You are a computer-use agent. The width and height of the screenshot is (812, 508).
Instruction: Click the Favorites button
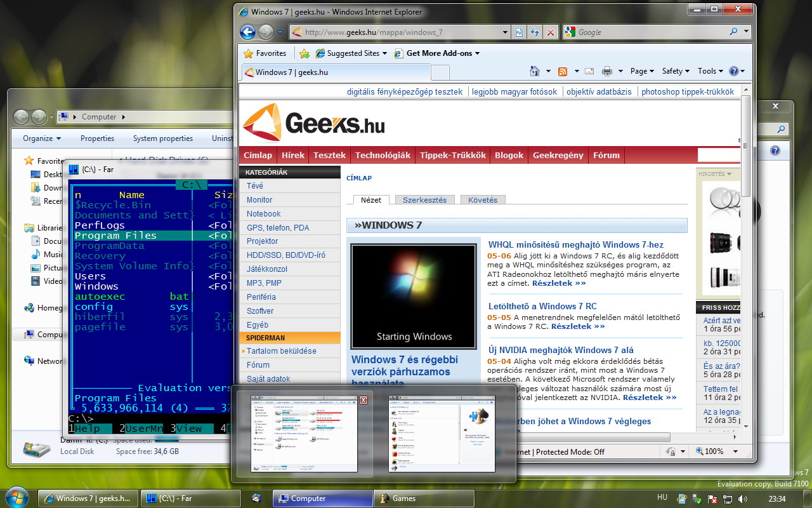click(265, 53)
